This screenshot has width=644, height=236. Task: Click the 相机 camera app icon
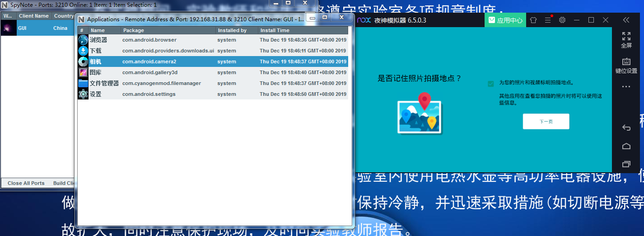pos(83,61)
